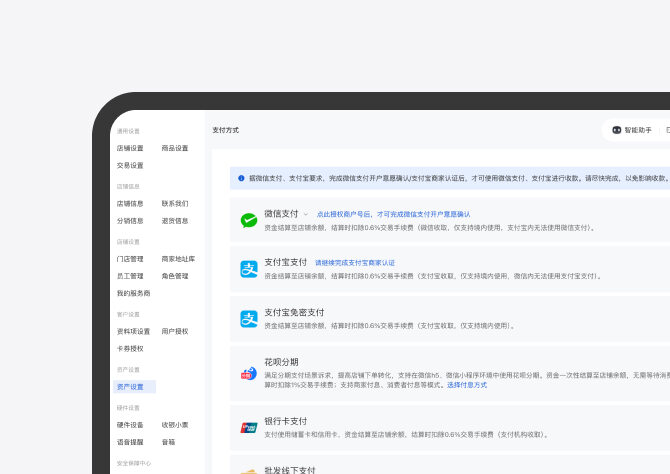Image resolution: width=670 pixels, height=474 pixels.
Task: Open 商家地址库 in the sidebar
Action: pos(178,259)
